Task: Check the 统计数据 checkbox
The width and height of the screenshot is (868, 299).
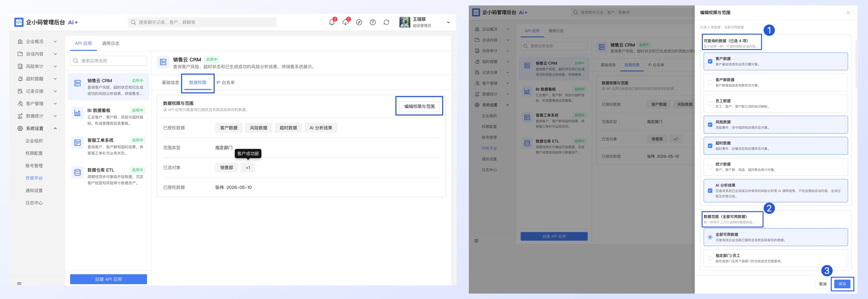Action: pyautogui.click(x=710, y=167)
